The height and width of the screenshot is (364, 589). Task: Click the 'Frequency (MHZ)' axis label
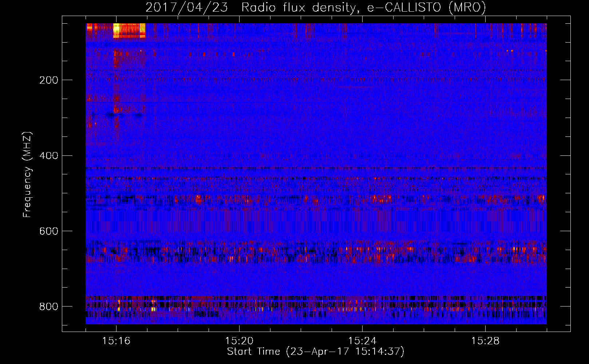click(27, 175)
